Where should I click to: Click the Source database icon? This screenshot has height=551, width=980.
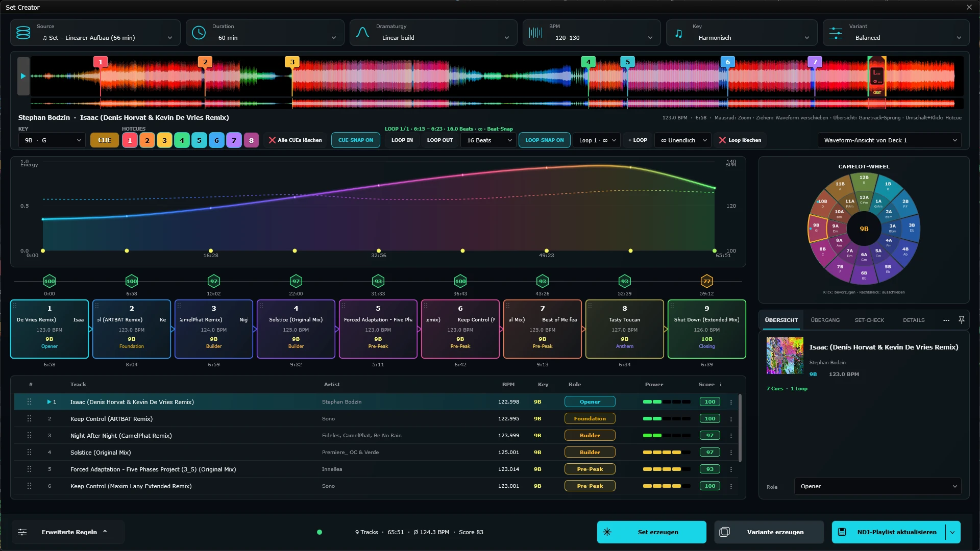tap(23, 33)
